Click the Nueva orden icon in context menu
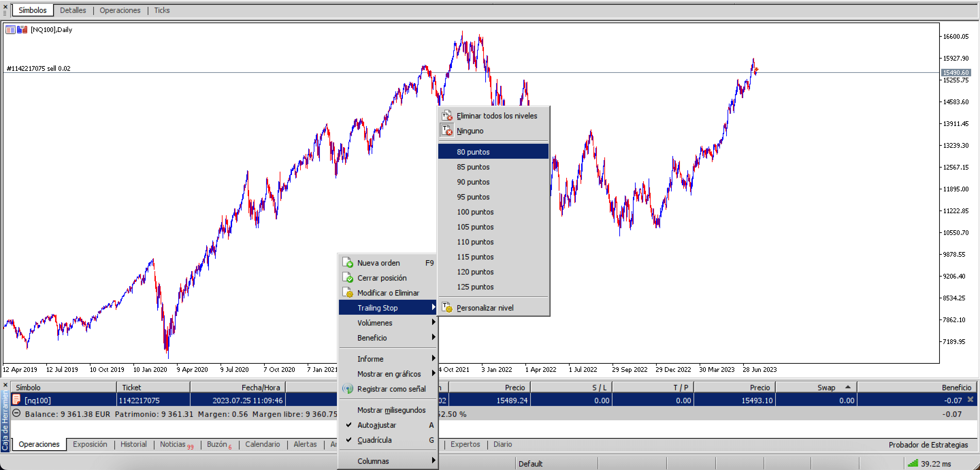This screenshot has height=470, width=980. coord(347,263)
